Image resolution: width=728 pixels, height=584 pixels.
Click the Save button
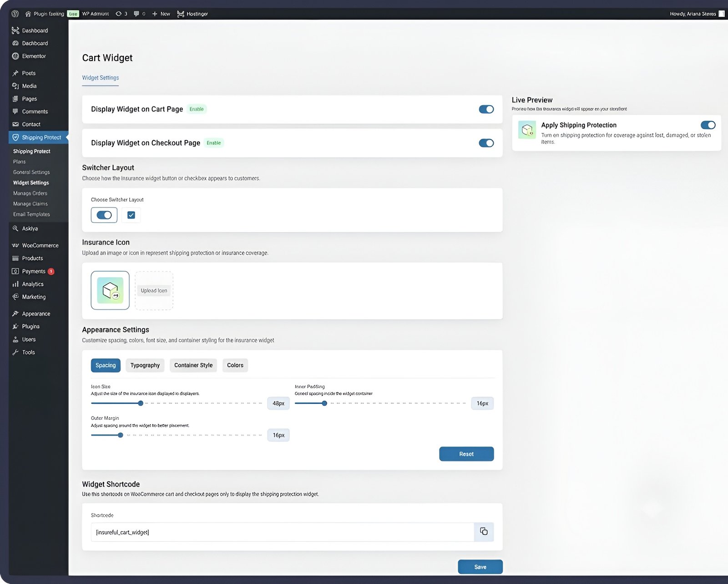point(480,567)
